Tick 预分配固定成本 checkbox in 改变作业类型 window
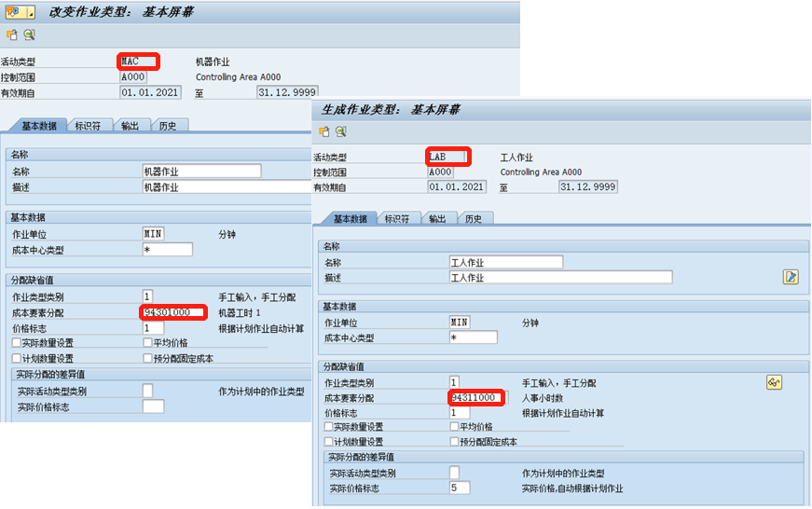The height and width of the screenshot is (509, 812). 147,358
